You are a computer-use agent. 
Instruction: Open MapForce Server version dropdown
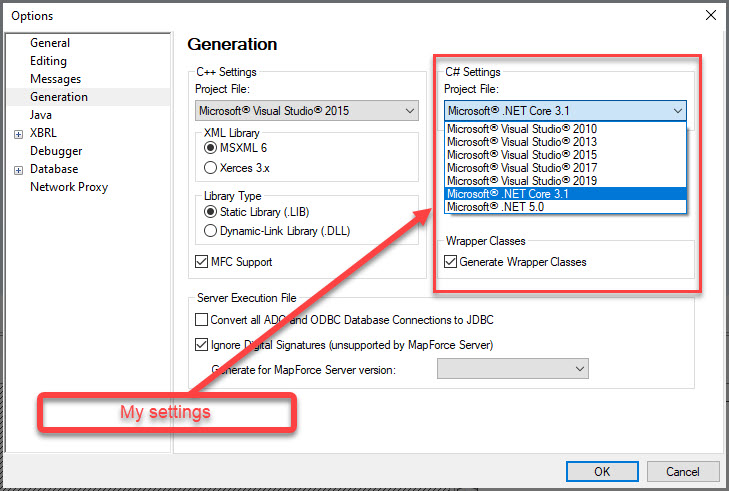[513, 369]
